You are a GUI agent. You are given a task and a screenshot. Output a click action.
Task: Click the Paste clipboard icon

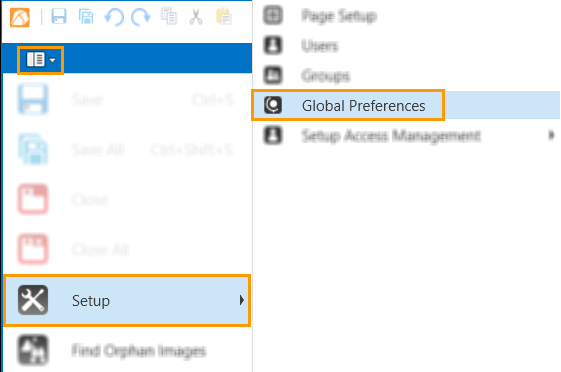pos(224,17)
